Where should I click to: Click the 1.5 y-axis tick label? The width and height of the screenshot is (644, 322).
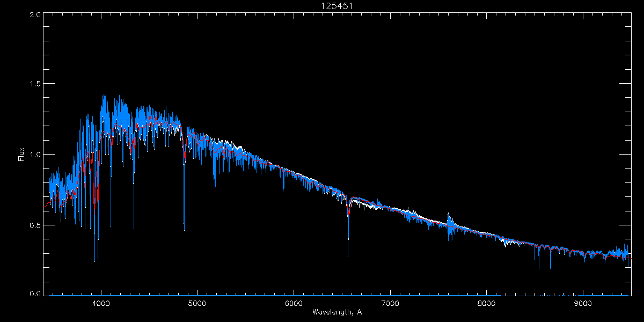[x=35, y=84]
